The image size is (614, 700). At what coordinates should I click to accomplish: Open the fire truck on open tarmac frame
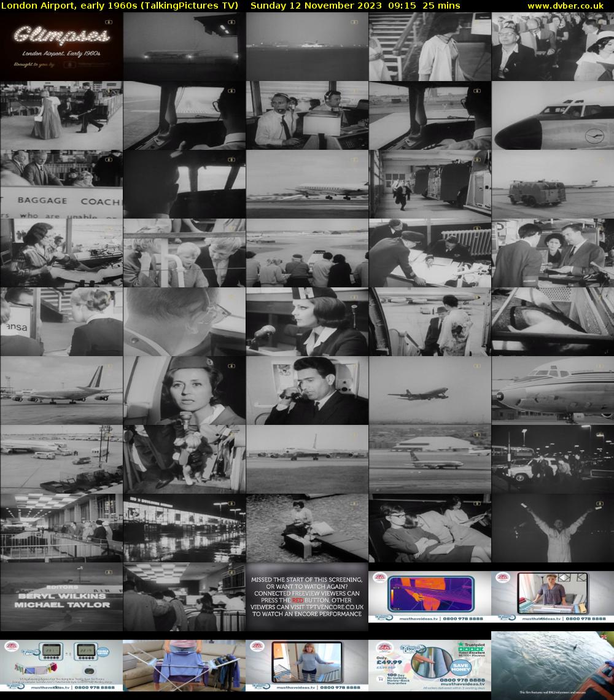coord(553,184)
